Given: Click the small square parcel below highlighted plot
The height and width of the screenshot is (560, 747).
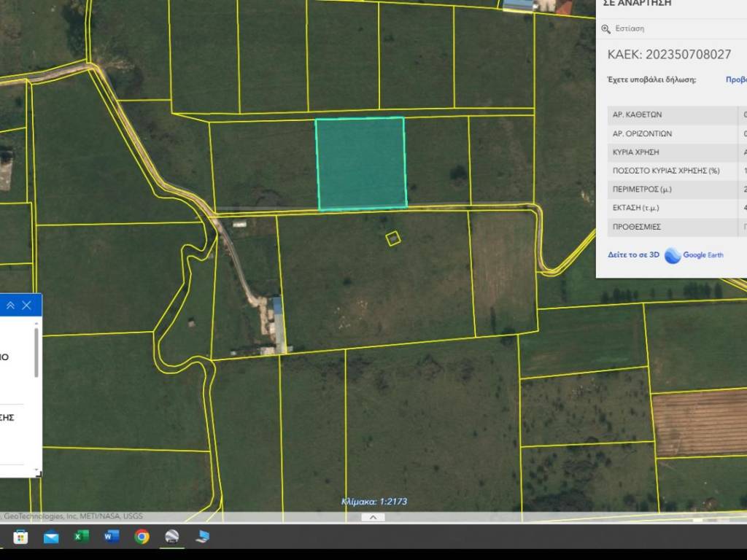Looking at the screenshot, I should point(393,238).
